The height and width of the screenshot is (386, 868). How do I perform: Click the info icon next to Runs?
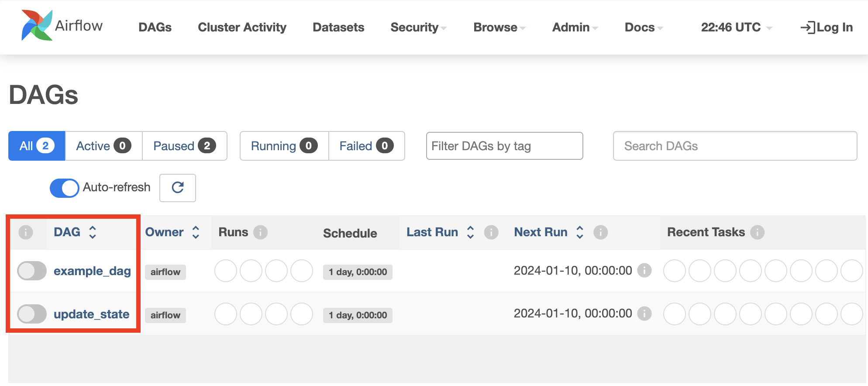[261, 232]
